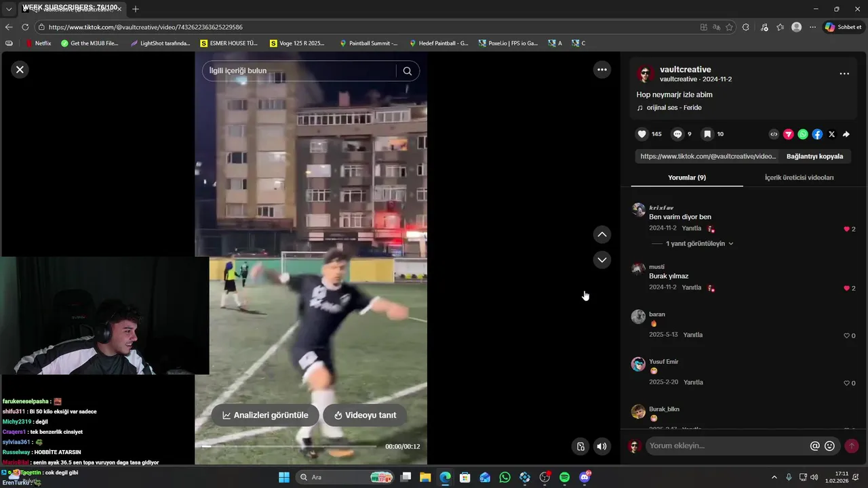Screen dimensions: 868x488
Task: Open WhatsApp from taskbar
Action: [505, 477]
